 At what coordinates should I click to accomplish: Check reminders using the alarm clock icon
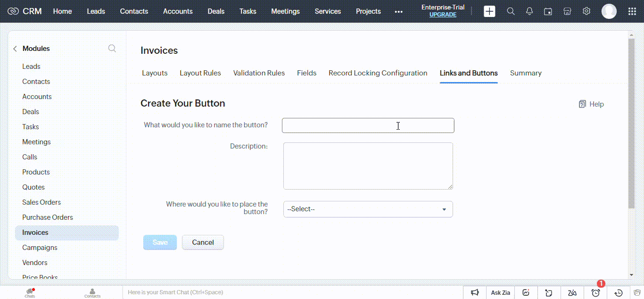[595, 292]
